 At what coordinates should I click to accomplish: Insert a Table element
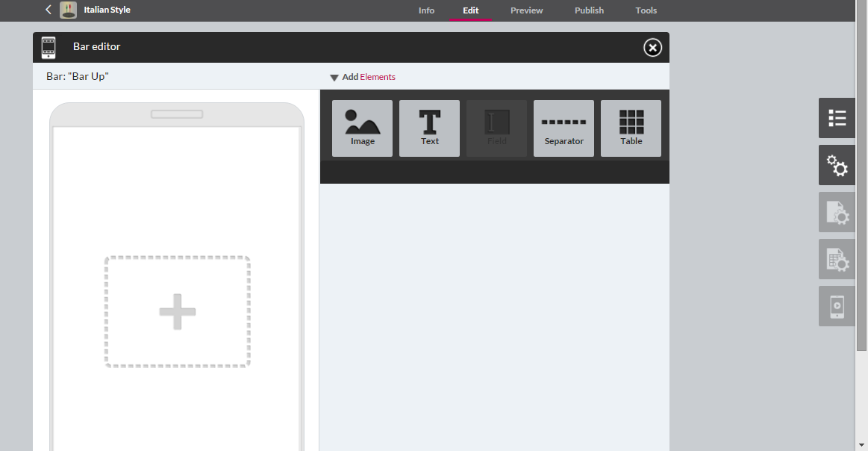[x=631, y=128]
